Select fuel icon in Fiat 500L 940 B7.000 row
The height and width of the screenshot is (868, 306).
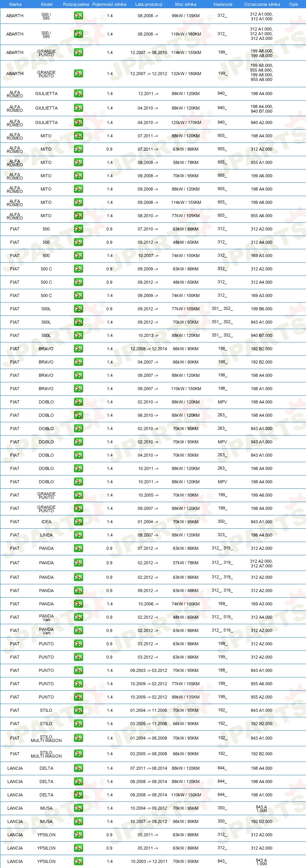pos(78,335)
